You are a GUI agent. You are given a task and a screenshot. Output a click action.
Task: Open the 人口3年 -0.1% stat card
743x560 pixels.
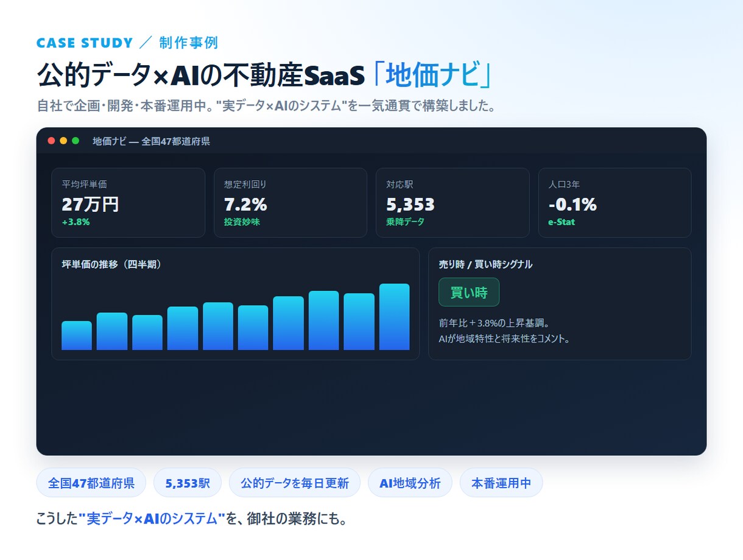pyautogui.click(x=615, y=203)
